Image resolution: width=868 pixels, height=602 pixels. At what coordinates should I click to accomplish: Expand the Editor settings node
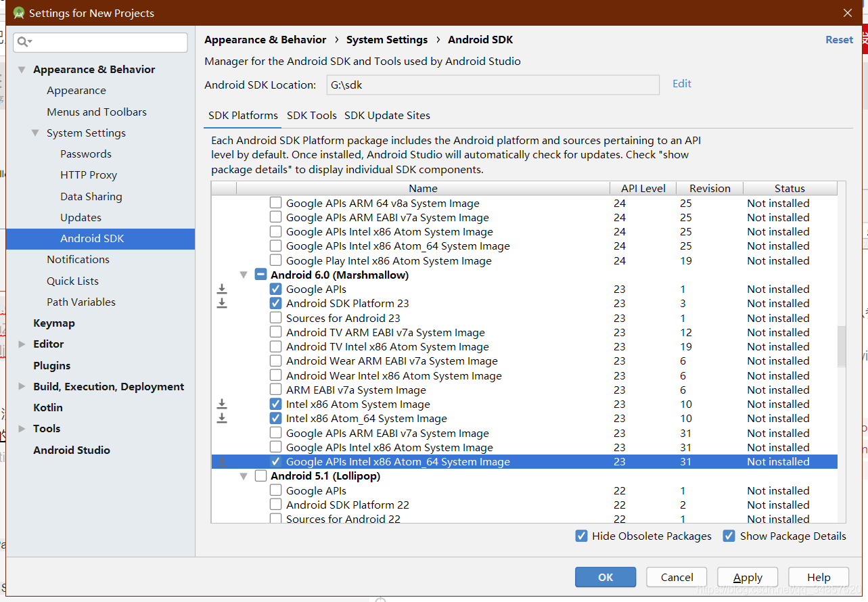pyautogui.click(x=22, y=344)
